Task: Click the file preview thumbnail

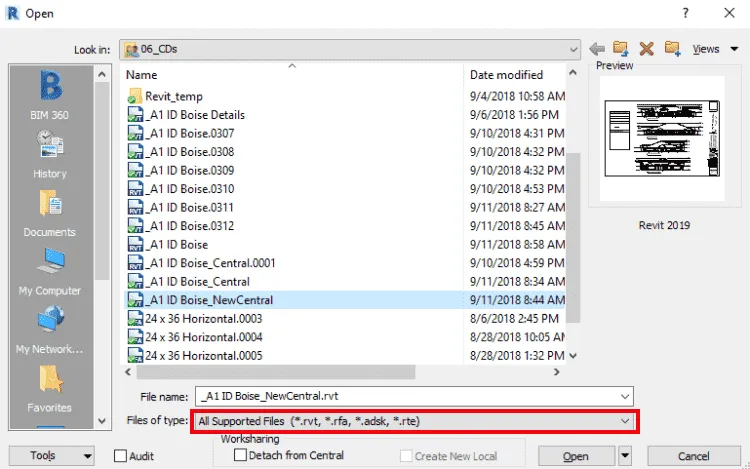Action: click(662, 139)
